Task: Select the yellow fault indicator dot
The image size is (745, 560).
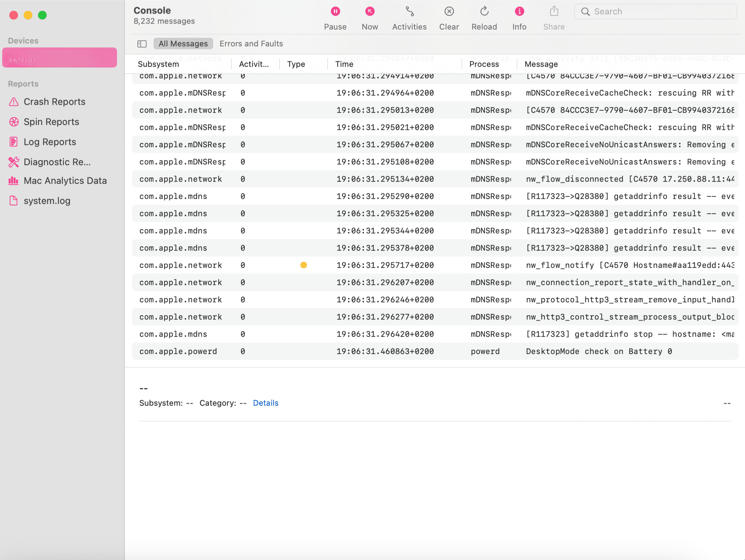Action: [x=304, y=265]
